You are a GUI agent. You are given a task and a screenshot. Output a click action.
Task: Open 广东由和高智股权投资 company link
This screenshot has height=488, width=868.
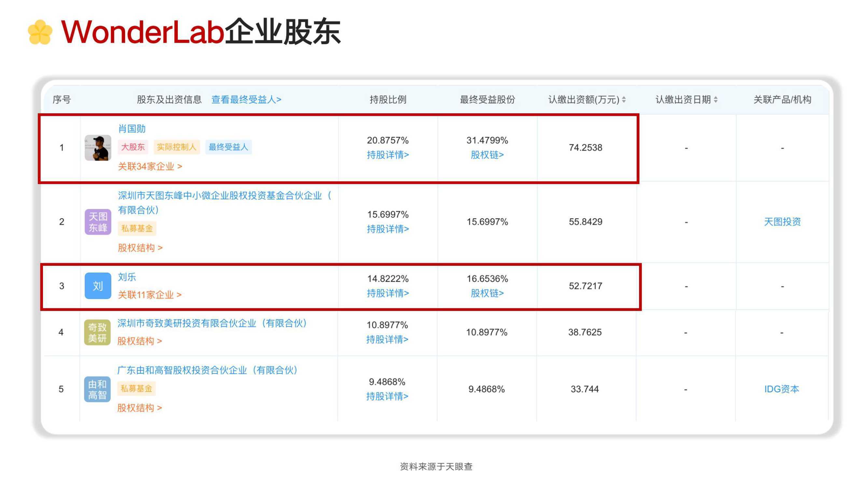tap(208, 371)
